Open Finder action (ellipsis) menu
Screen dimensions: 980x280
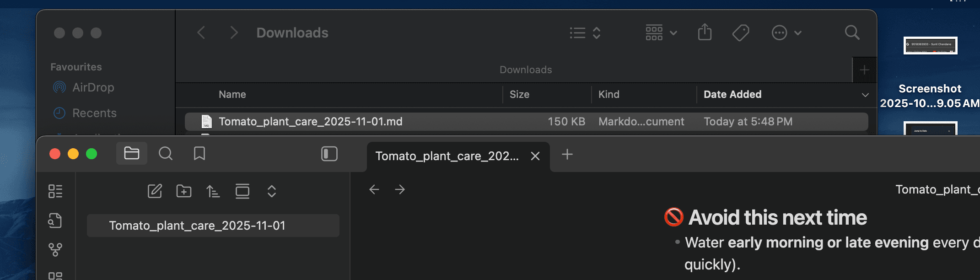(786, 33)
